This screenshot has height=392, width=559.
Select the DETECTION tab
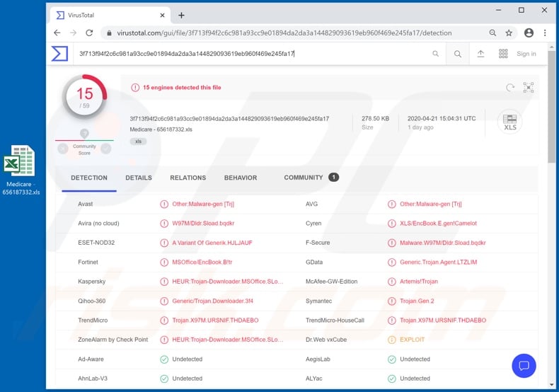coord(89,178)
